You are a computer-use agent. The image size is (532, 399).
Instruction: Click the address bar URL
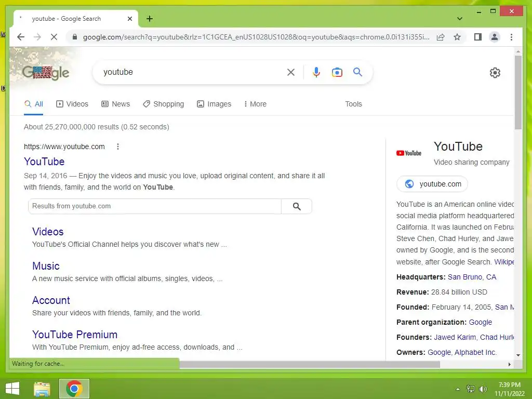[256, 37]
